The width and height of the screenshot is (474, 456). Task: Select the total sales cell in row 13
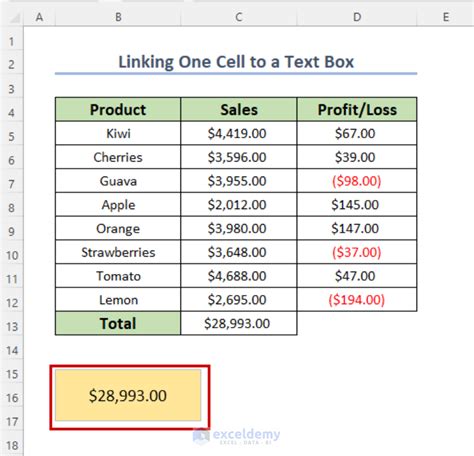pyautogui.click(x=239, y=323)
